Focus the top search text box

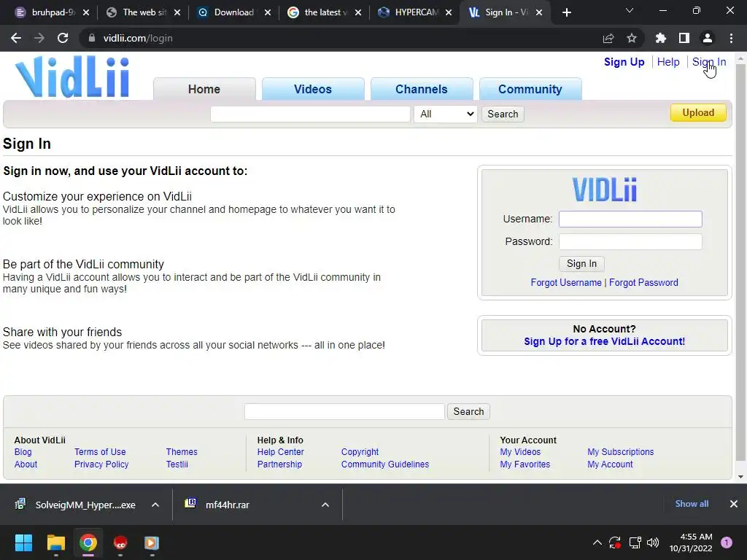pos(310,114)
